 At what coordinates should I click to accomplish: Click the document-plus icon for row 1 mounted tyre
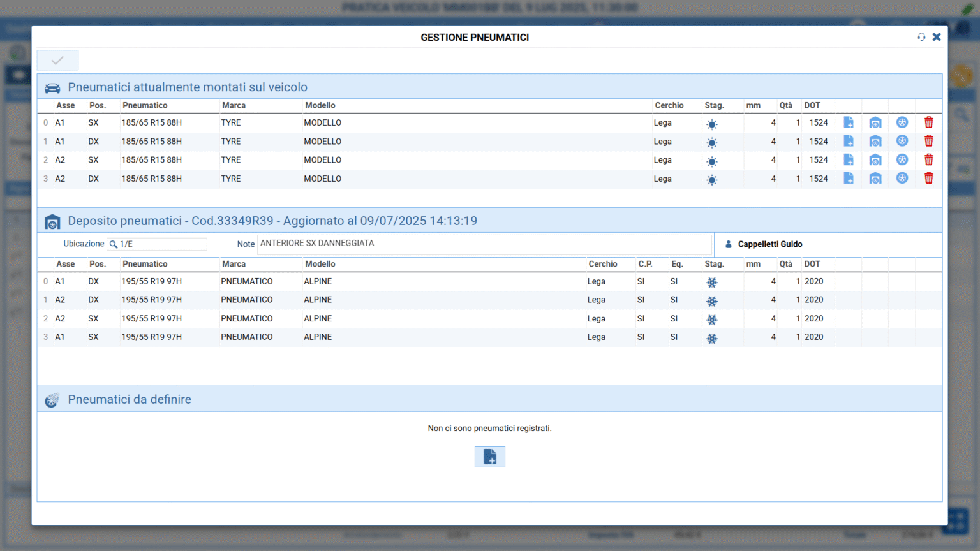pos(849,141)
